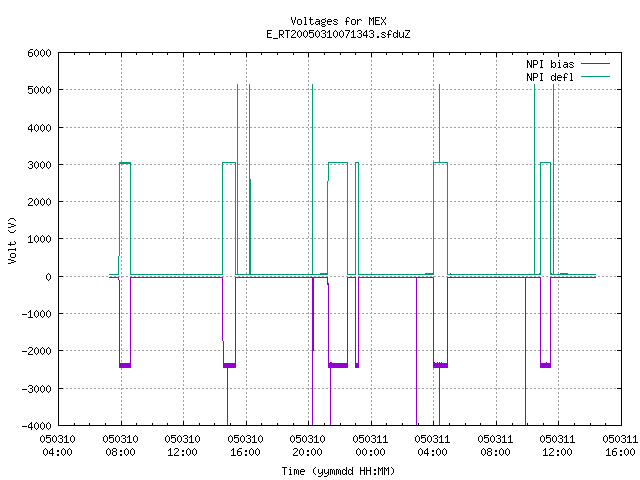Click the x-axis tick label '050310 12:00'

pos(182,446)
